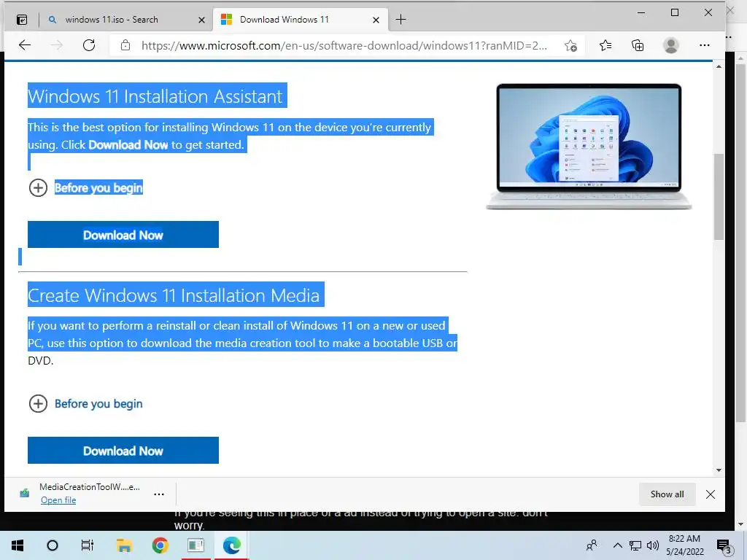Expand Before you begin under Installation Assistant
The image size is (747, 560).
click(86, 187)
